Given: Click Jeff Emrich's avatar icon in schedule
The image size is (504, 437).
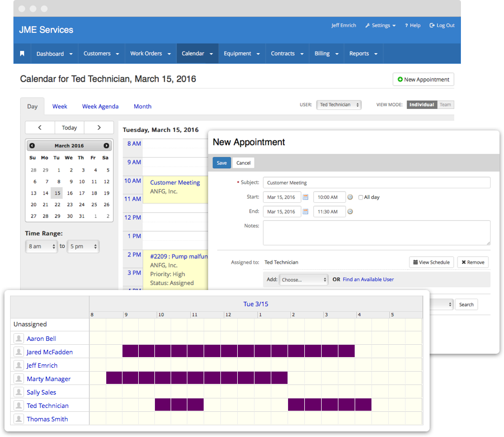Looking at the screenshot, I should click(x=19, y=365).
